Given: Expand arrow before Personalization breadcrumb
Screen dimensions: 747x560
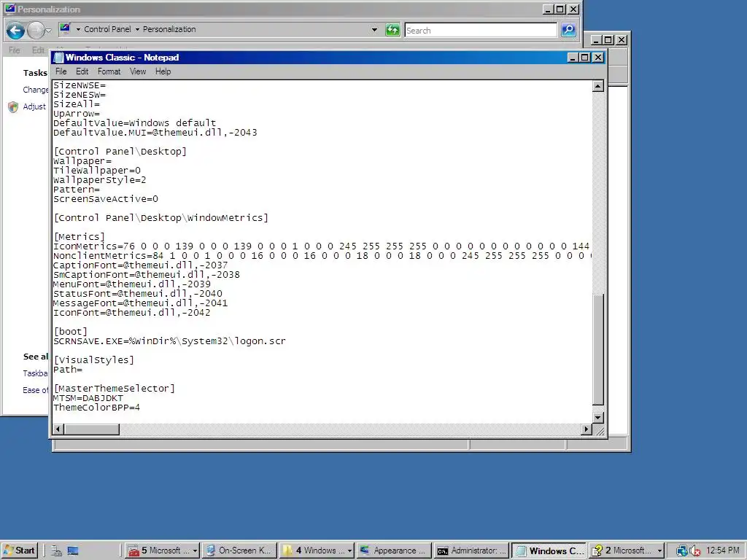Looking at the screenshot, I should tap(137, 29).
